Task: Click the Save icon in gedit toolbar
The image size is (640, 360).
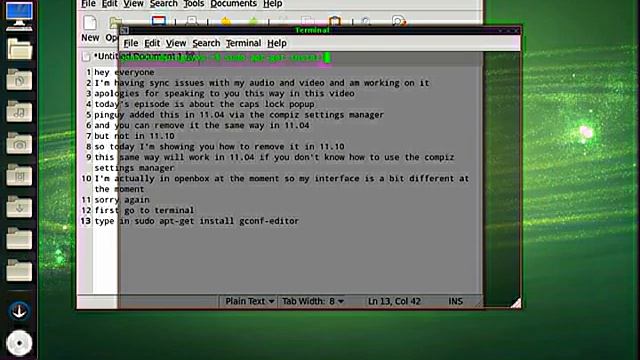Action: pyautogui.click(x=158, y=21)
